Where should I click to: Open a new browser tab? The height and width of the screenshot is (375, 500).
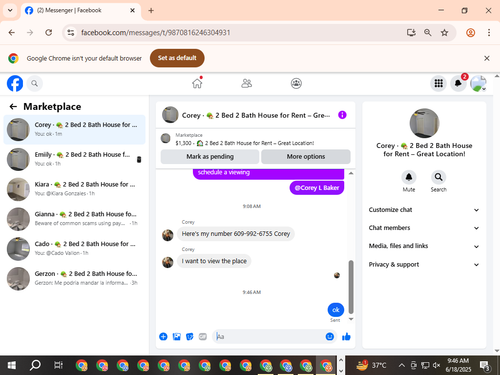tap(151, 10)
